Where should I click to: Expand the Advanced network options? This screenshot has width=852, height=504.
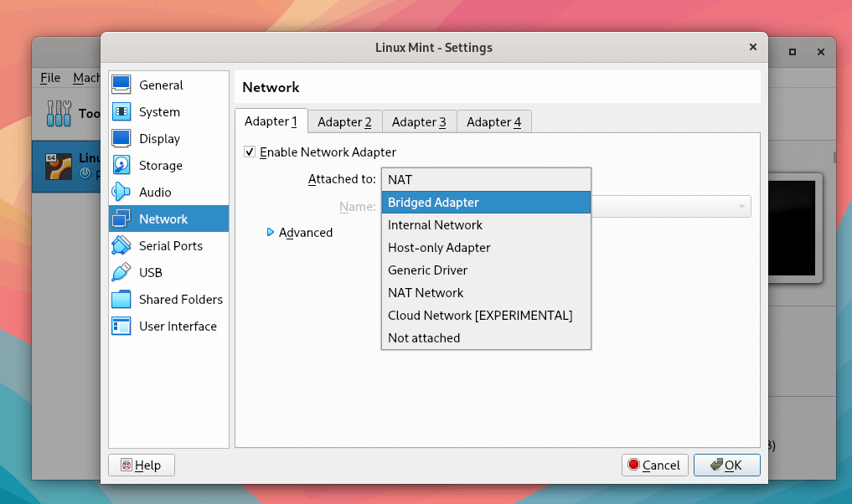click(271, 233)
